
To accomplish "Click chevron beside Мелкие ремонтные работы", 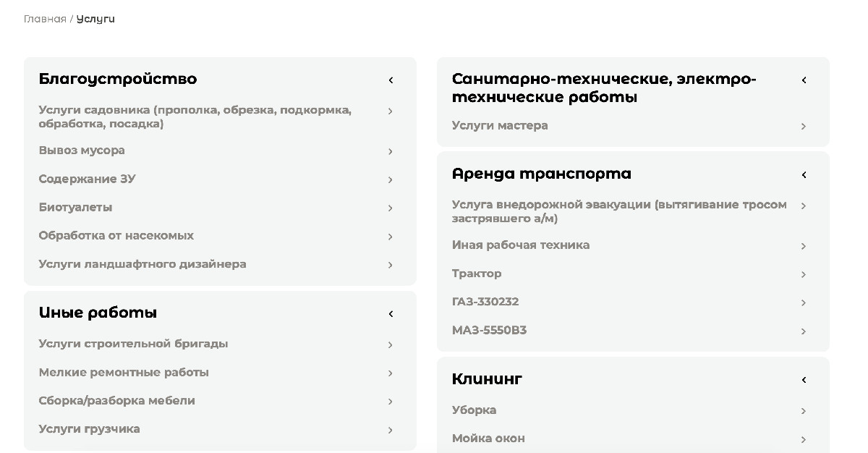I will 391,374.
